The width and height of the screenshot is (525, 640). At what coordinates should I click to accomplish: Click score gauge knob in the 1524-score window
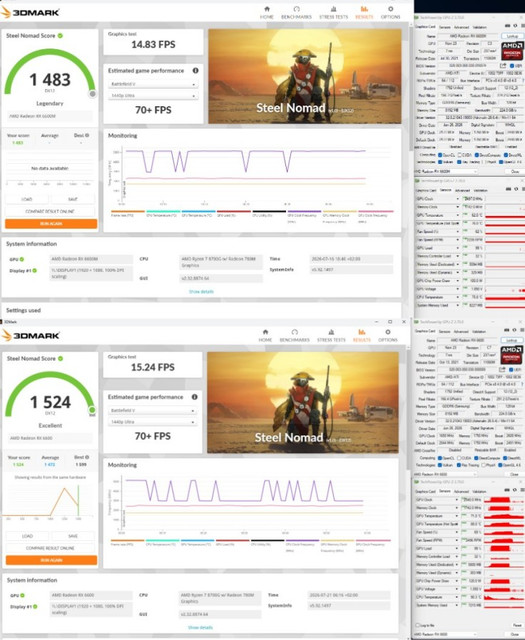pyautogui.click(x=92, y=409)
